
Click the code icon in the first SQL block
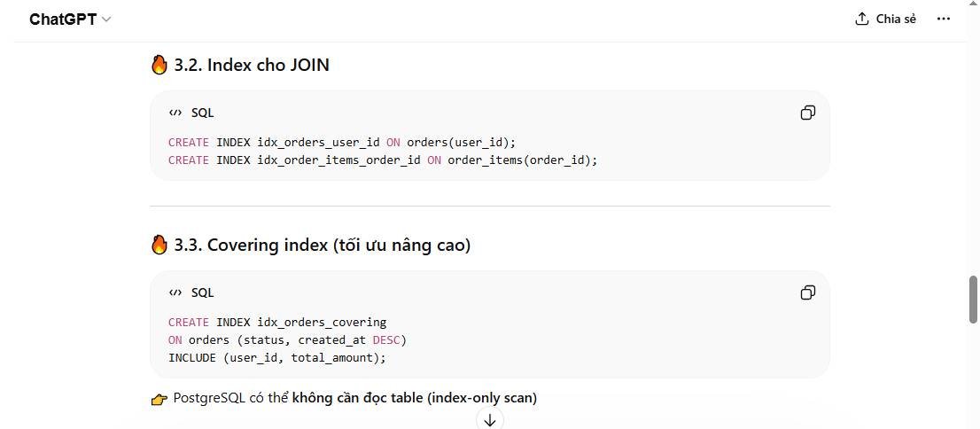175,113
